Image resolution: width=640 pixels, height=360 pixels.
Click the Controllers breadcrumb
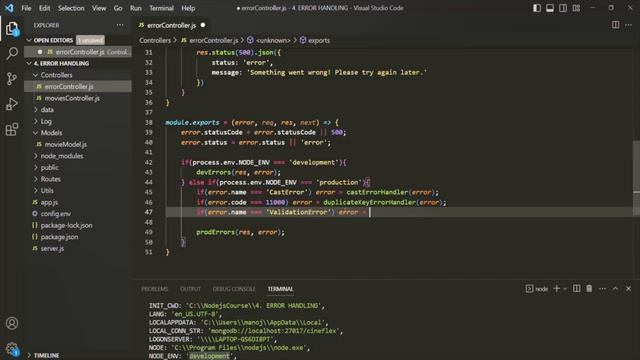[x=155, y=40]
